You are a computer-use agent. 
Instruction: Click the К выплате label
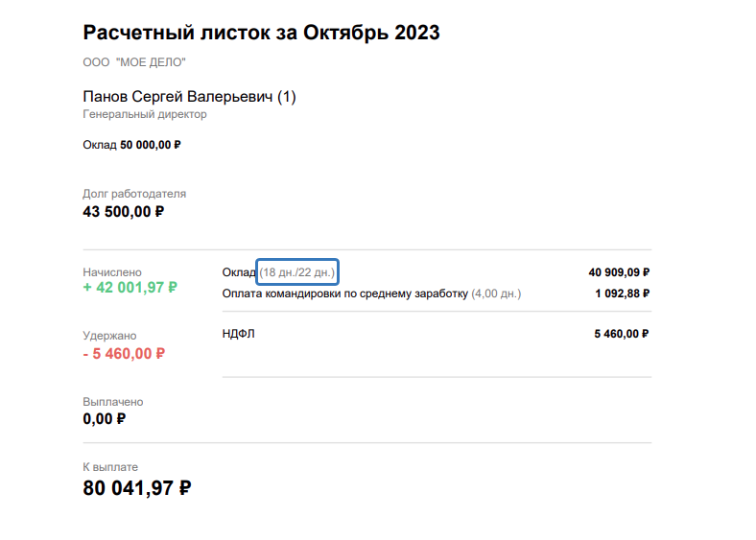coord(108,468)
